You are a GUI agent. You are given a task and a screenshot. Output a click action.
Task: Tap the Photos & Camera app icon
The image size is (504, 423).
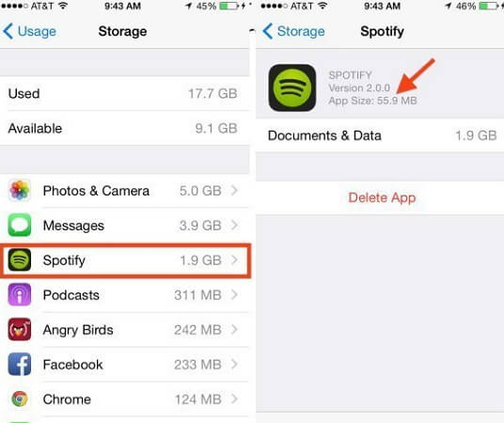click(x=20, y=190)
